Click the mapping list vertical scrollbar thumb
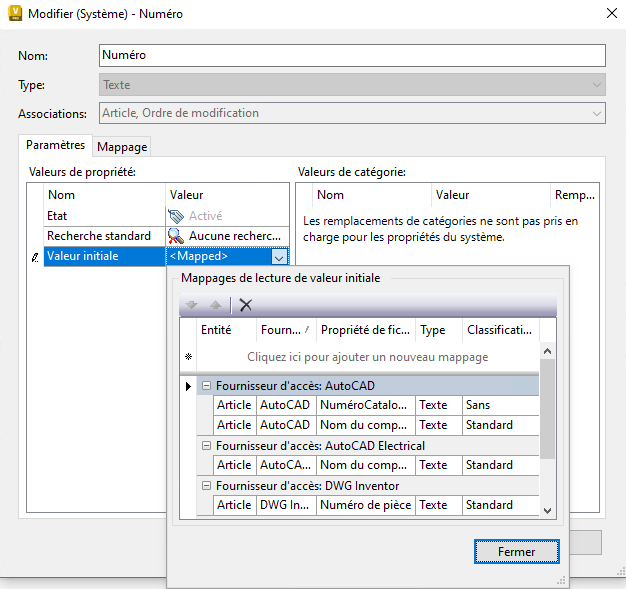Screen dimensions: 626x589 pos(547,409)
